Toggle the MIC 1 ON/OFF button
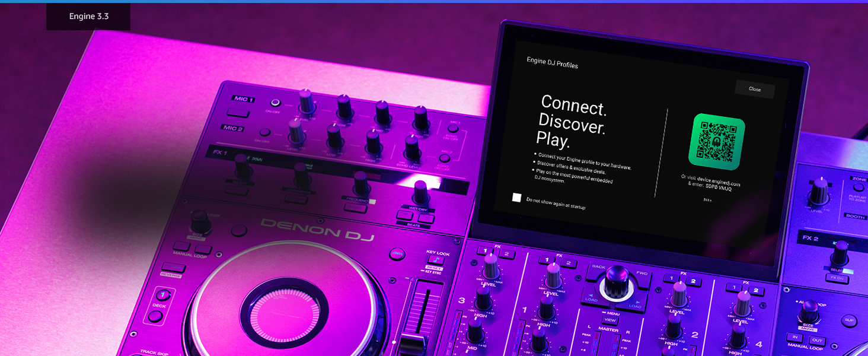The width and height of the screenshot is (868, 356). [276, 103]
